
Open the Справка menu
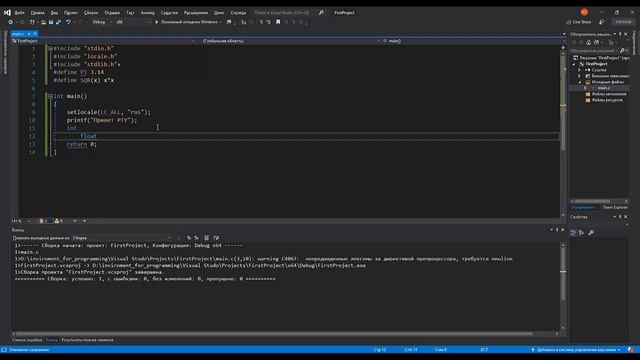[x=238, y=13]
